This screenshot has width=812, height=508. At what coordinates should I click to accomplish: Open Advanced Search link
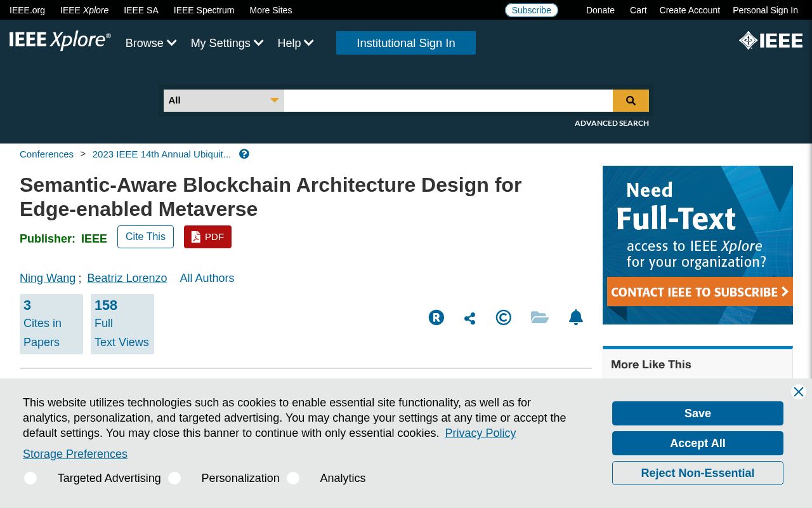tap(612, 123)
